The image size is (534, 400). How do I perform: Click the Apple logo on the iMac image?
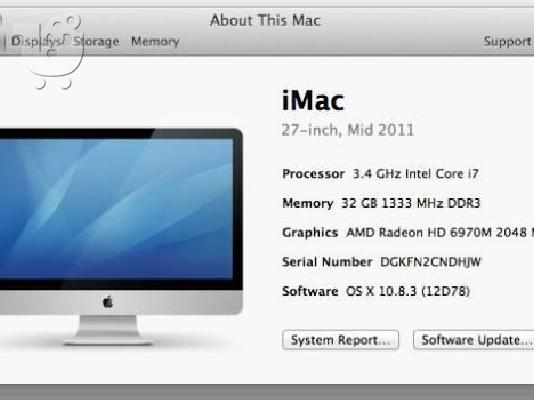click(x=108, y=302)
